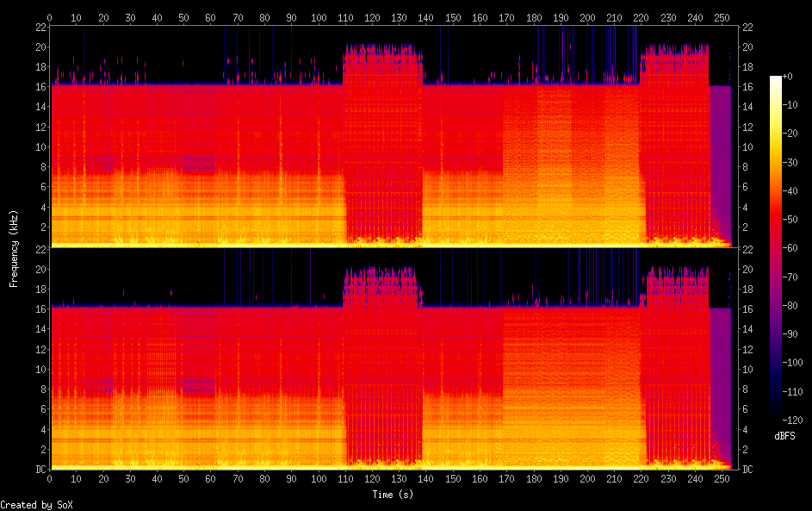Click the "DC" label at bottom left
The height and width of the screenshot is (511, 812).
click(x=39, y=470)
